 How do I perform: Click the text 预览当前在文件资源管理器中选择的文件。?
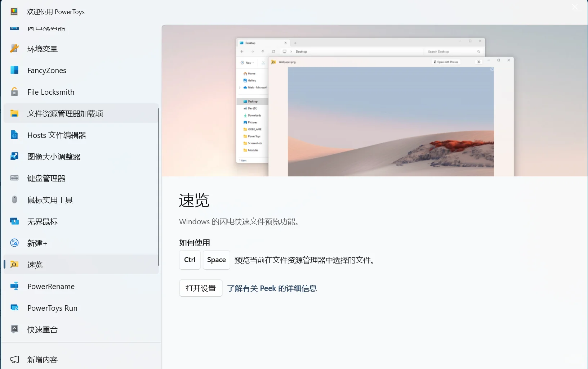(x=305, y=260)
